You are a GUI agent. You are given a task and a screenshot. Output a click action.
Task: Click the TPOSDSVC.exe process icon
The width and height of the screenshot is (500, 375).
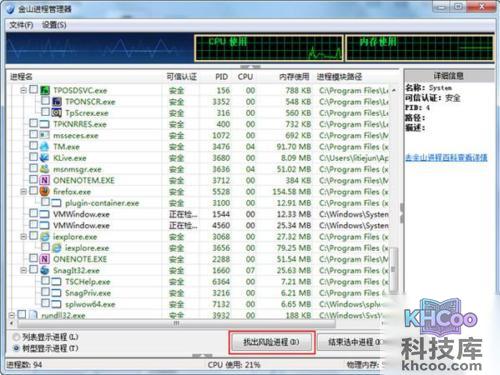pos(45,90)
